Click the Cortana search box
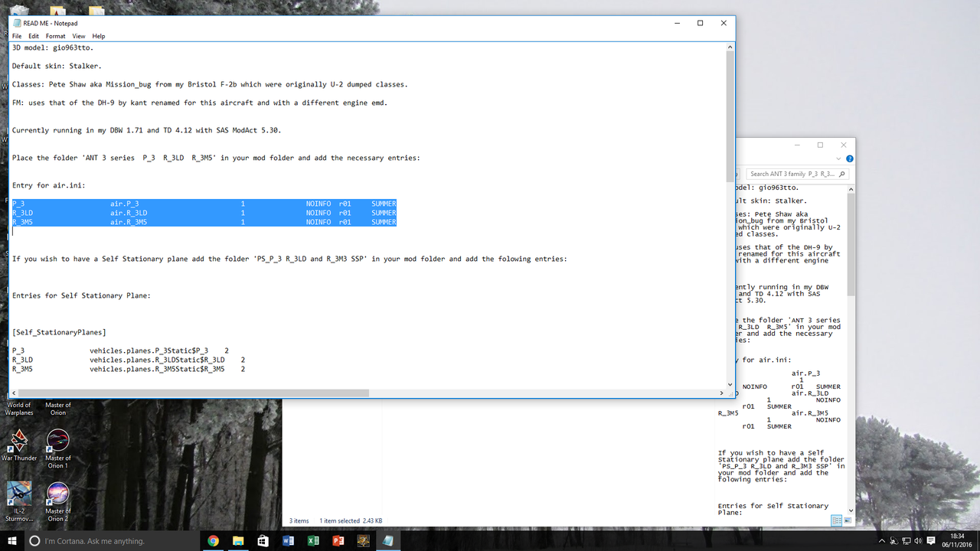Image resolution: width=980 pixels, height=551 pixels. coord(113,540)
